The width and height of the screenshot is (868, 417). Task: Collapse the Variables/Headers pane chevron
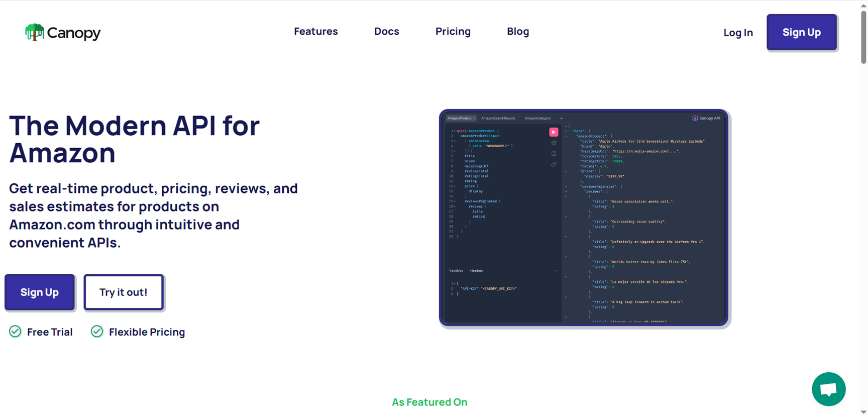(x=556, y=271)
